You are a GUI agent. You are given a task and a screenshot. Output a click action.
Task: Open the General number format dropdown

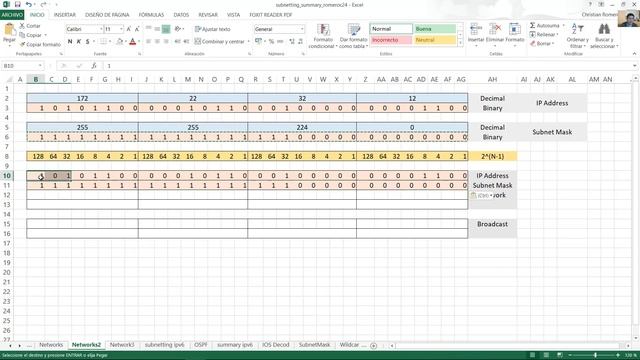coord(302,29)
